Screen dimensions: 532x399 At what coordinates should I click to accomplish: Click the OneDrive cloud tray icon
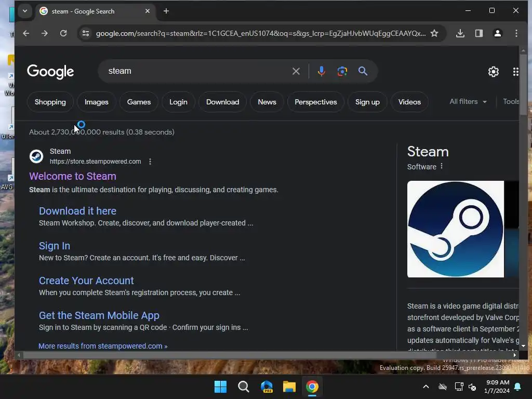(443, 387)
